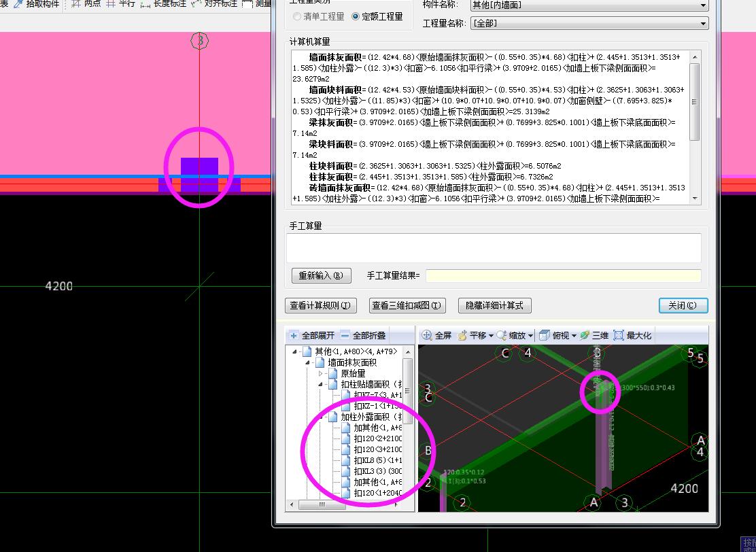
Task: Select tree item 扣KL3(3)(300
Action: [x=377, y=471]
